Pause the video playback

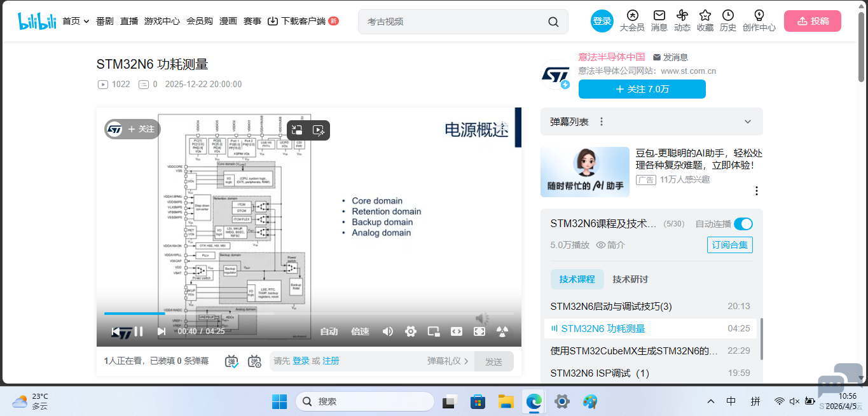click(138, 331)
